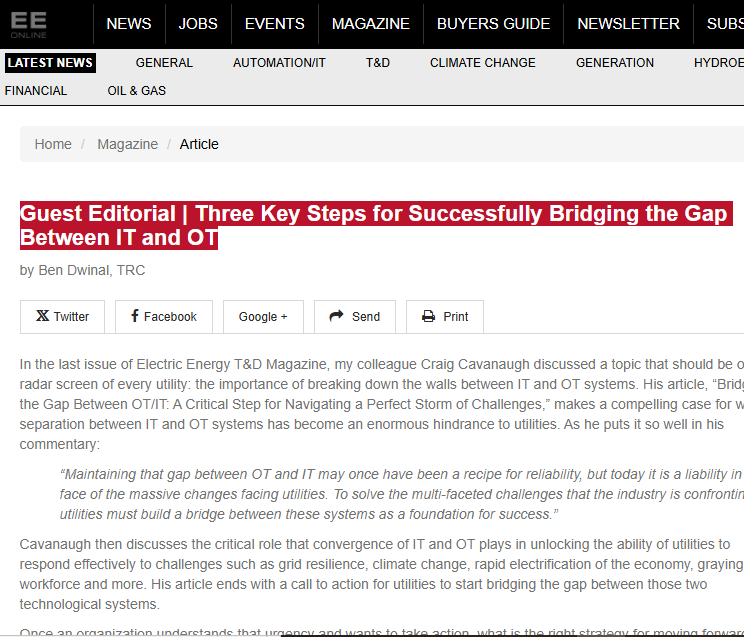Image resolution: width=744 pixels, height=637 pixels.
Task: Click paragraph beginning 'In the last issue'
Action: click(x=381, y=404)
